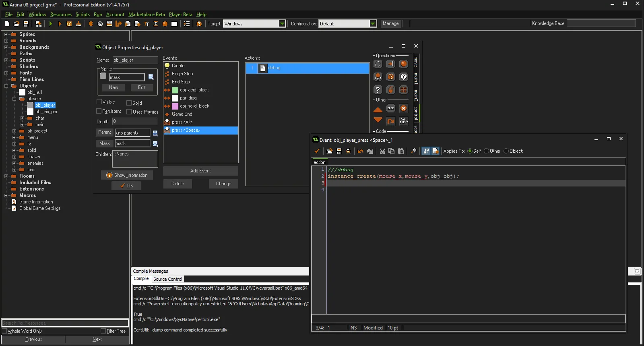Click the object Name input field

click(135, 60)
